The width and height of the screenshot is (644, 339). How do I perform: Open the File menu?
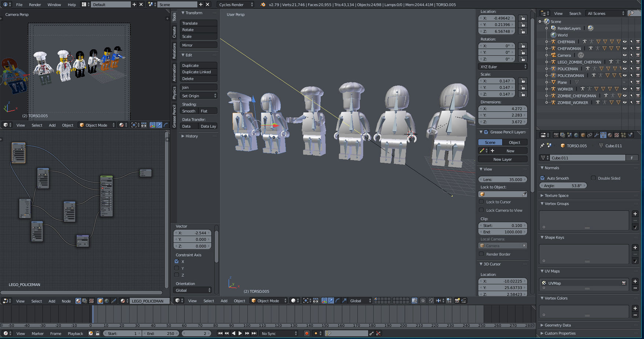pos(19,4)
